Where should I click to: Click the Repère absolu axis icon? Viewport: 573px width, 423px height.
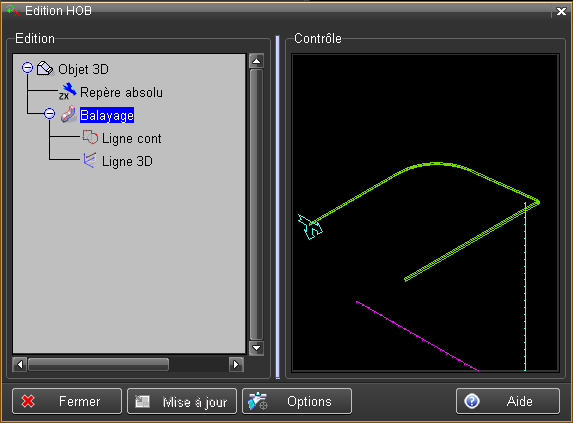[x=68, y=91]
